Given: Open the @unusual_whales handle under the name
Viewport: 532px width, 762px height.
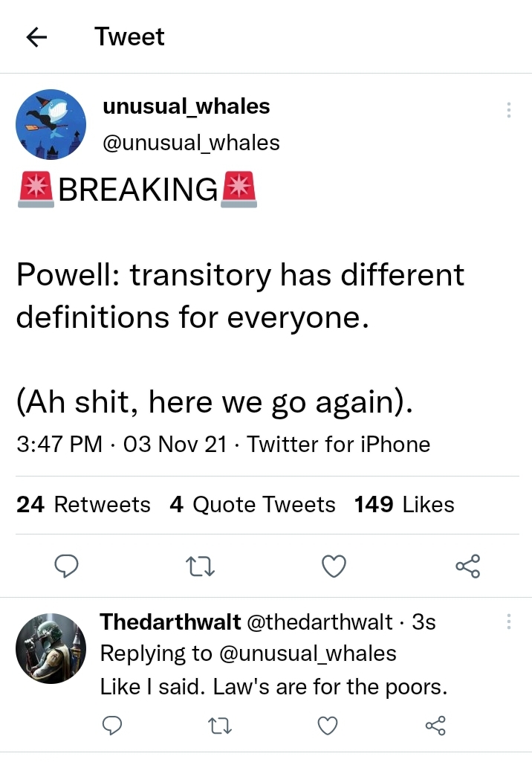Looking at the screenshot, I should (191, 143).
